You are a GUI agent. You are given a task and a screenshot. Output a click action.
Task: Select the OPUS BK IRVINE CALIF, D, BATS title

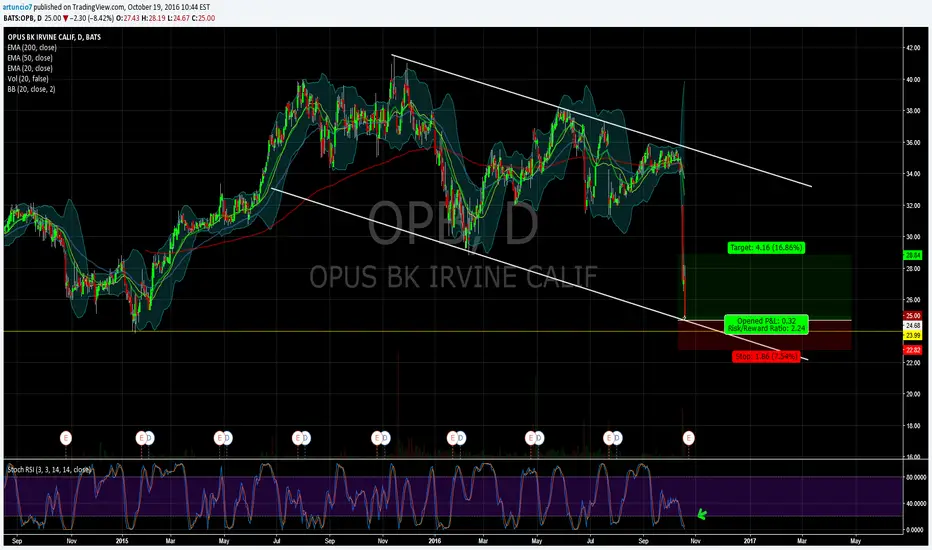(x=54, y=37)
